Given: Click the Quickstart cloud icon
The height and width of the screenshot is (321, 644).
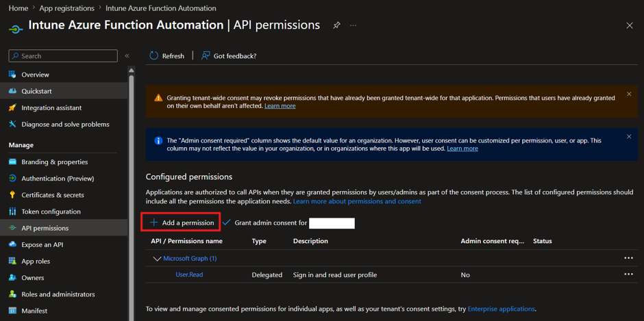Looking at the screenshot, I should [x=13, y=91].
